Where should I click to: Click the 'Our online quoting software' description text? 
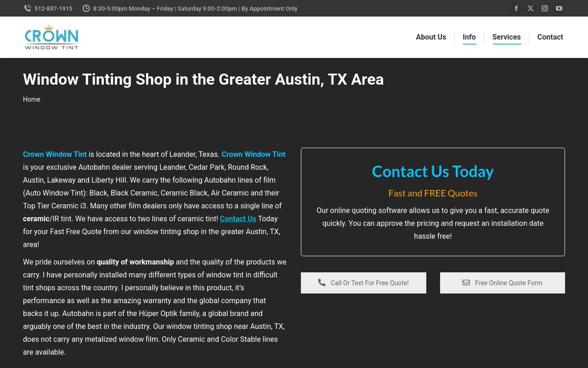pos(433,223)
